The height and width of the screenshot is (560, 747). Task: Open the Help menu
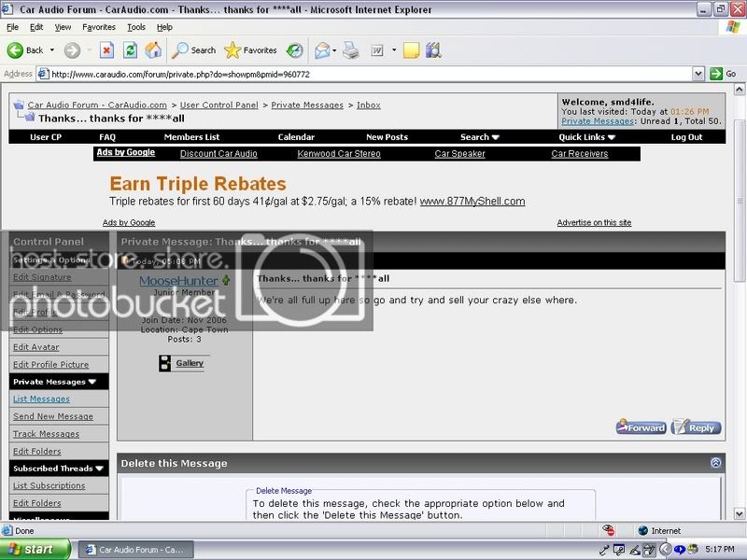[x=164, y=27]
